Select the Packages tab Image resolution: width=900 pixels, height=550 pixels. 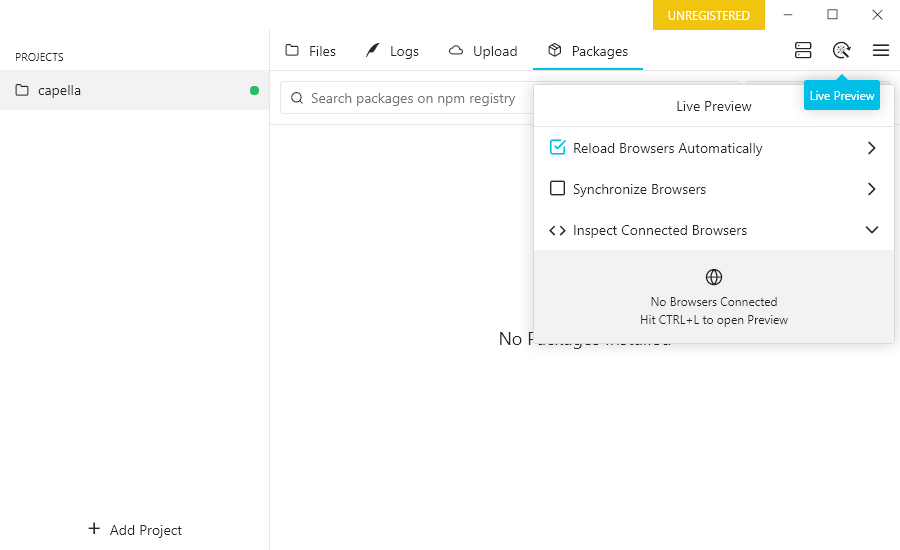pos(588,51)
